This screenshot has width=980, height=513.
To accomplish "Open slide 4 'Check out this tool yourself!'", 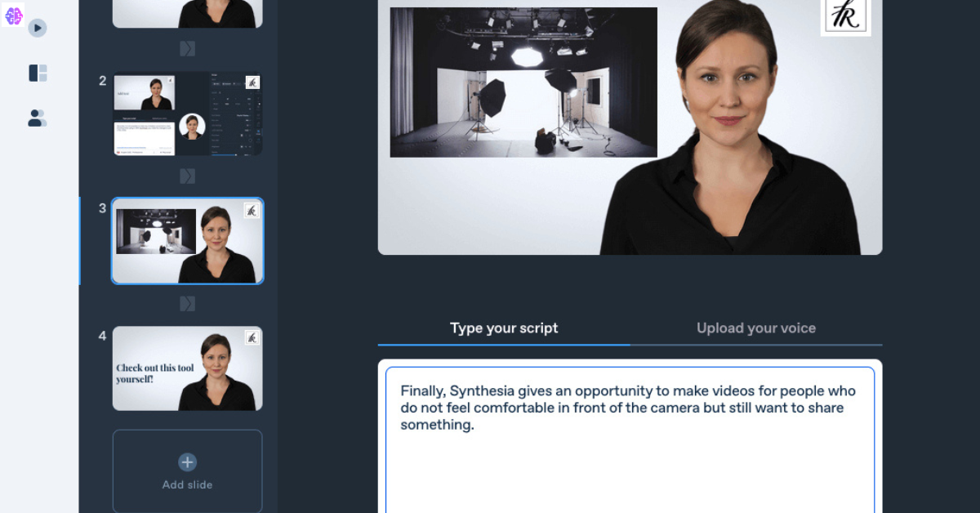I will pyautogui.click(x=187, y=368).
